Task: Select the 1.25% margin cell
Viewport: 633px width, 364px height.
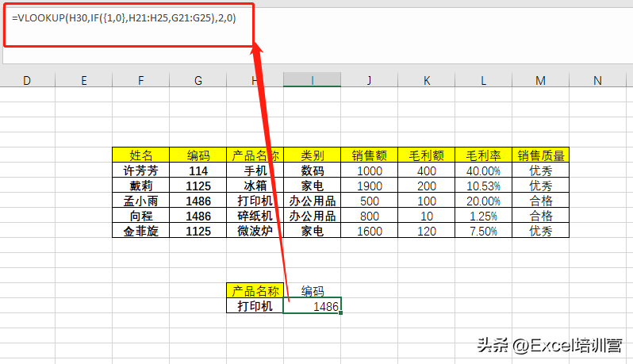Action: pos(483,216)
